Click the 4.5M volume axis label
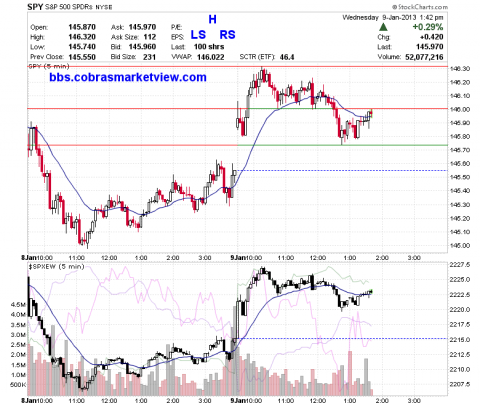The height and width of the screenshot is (406, 480). tap(18, 305)
